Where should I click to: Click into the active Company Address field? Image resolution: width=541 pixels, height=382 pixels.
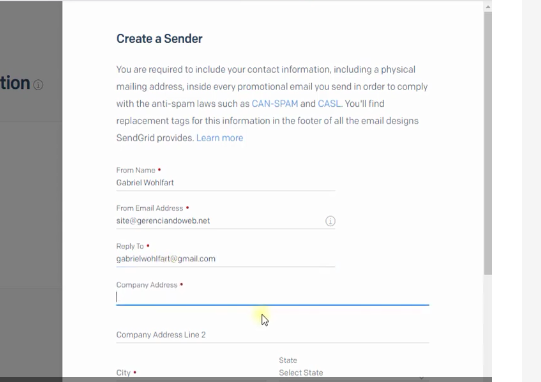pyautogui.click(x=273, y=297)
